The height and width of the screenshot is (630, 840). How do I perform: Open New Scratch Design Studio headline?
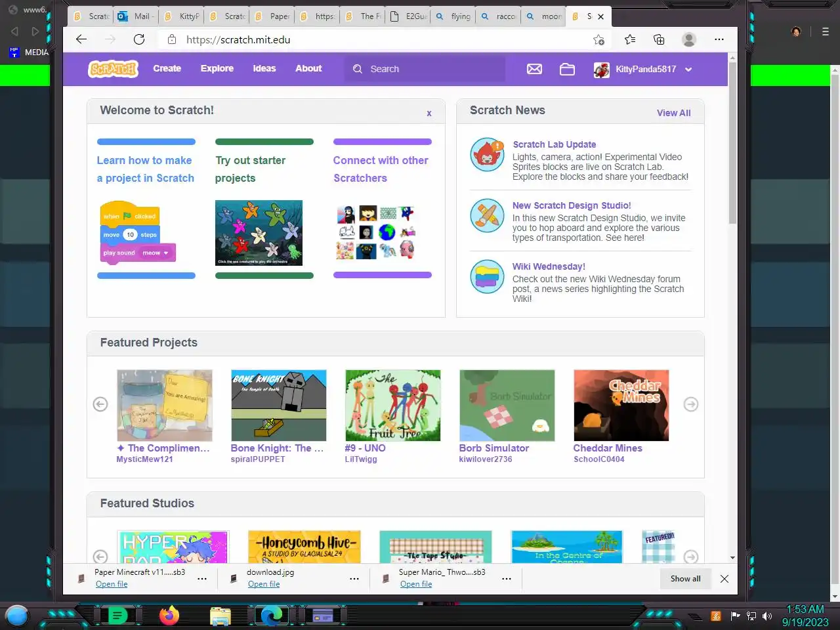pyautogui.click(x=572, y=205)
